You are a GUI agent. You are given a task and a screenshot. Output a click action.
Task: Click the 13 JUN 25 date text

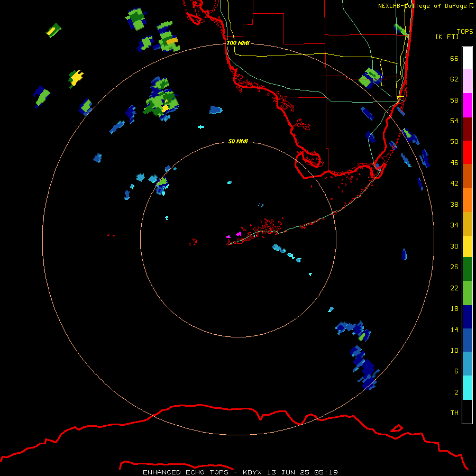[x=288, y=472]
